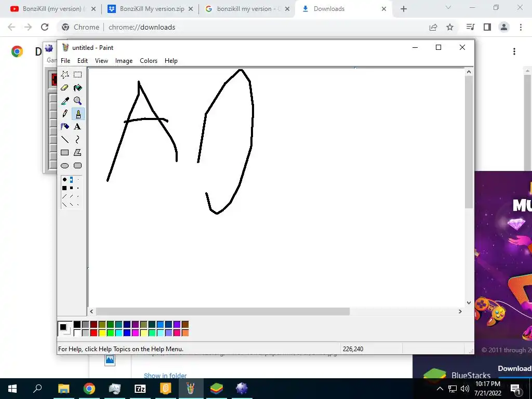Select the Magnifier tool
This screenshot has height=399, width=532.
(x=78, y=101)
